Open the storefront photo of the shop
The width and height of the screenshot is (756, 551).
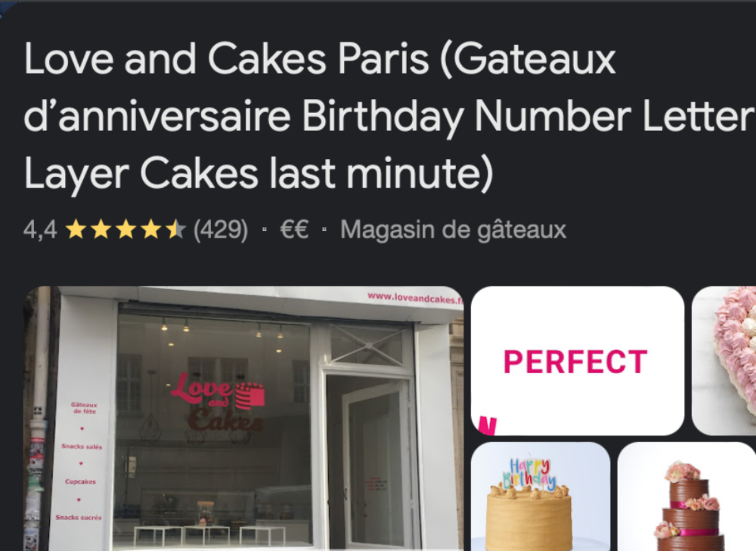[x=244, y=419]
